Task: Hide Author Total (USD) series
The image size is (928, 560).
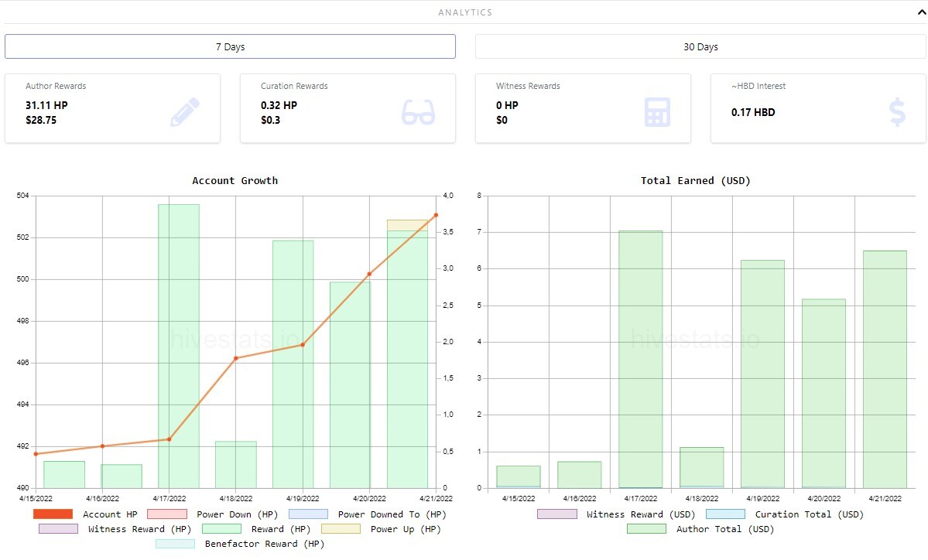Action: 700,529
